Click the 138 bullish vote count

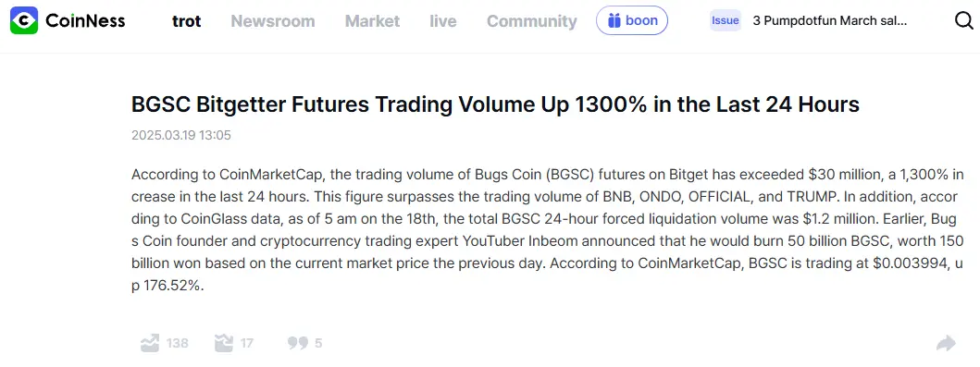[178, 343]
